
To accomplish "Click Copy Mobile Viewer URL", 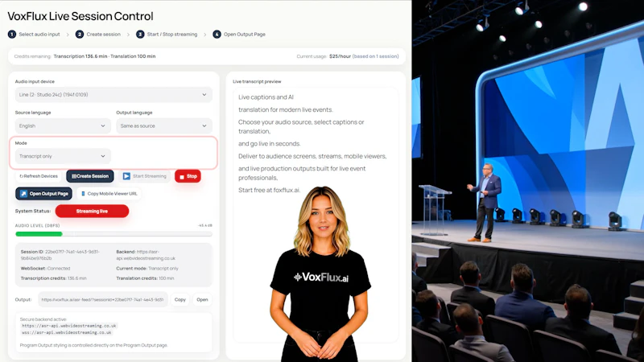I will pos(109,194).
